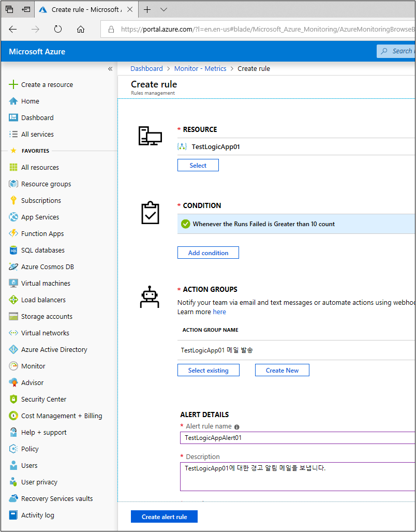Open the Activity log book icon

13,515
